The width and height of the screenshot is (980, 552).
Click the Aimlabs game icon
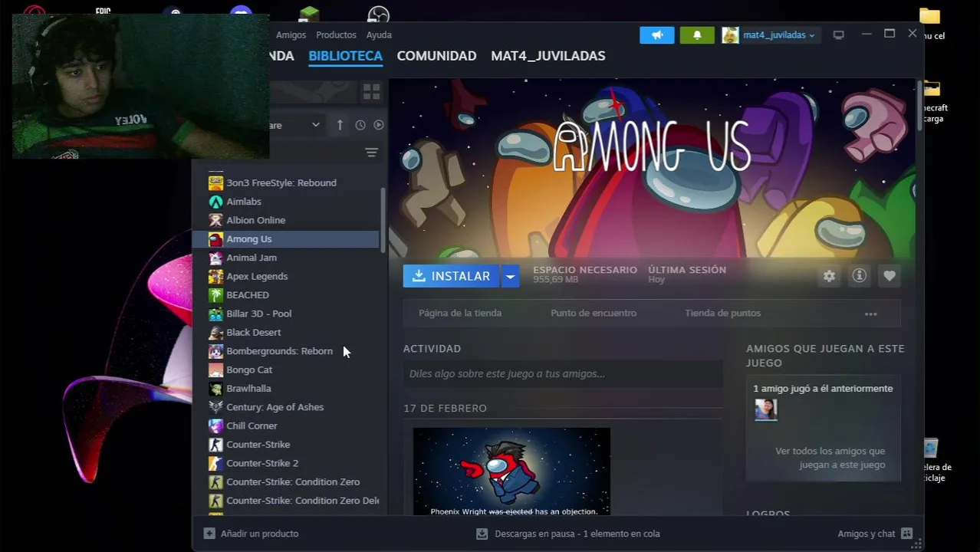[x=215, y=202]
